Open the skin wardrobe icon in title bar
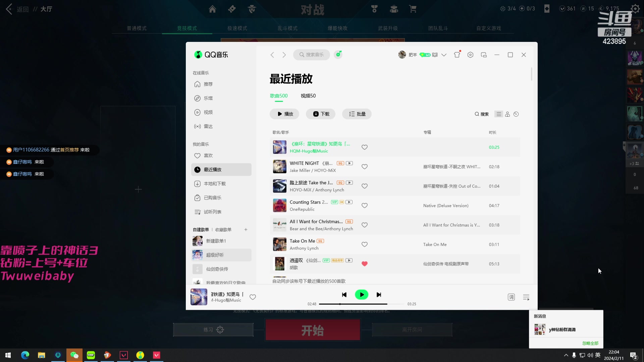Viewport: 644px width, 362px height. point(457,55)
